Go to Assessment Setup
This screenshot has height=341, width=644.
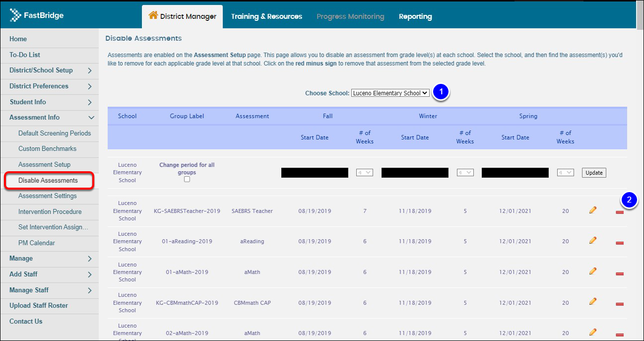pos(45,165)
